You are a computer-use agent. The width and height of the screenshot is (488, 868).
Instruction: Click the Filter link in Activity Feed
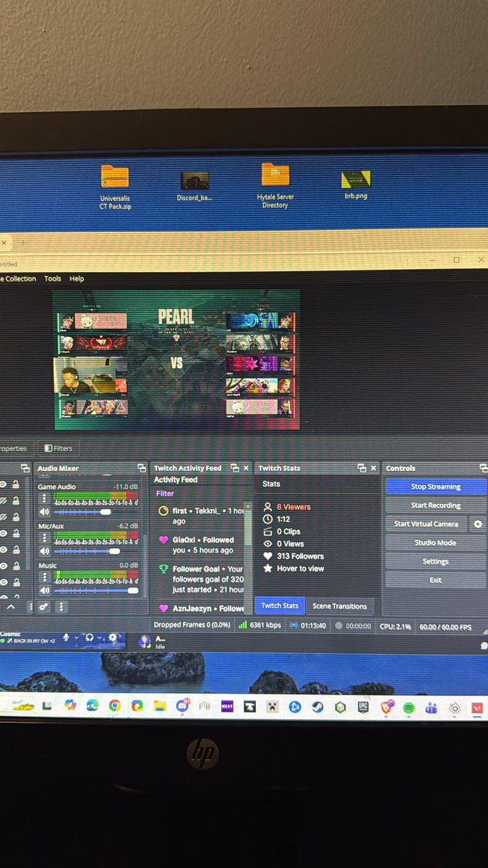point(165,493)
